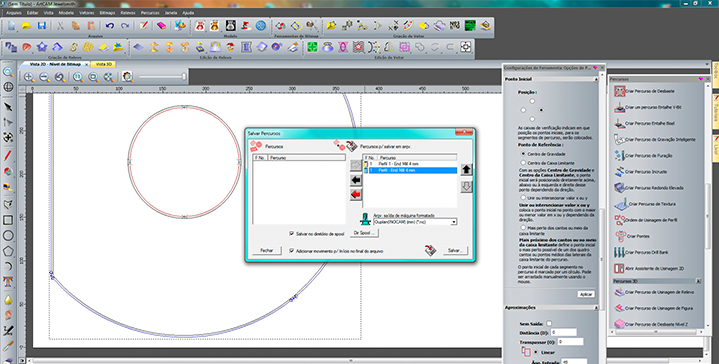Viewport: 719px width, 364px height.
Task: Tick the Sem Saída checkbox
Action: (x=549, y=323)
